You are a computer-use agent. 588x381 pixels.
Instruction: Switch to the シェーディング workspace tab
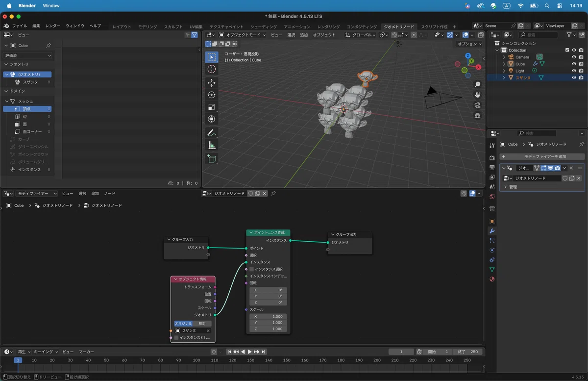pos(264,26)
